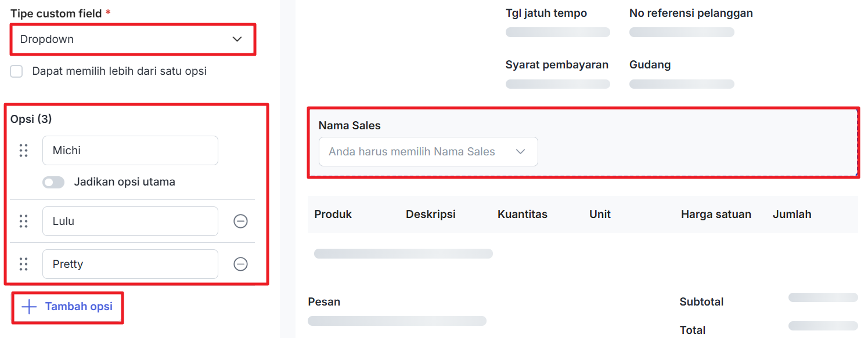Click the chevron in Dropdown type selector
Image resolution: width=868 pixels, height=338 pixels.
click(237, 39)
